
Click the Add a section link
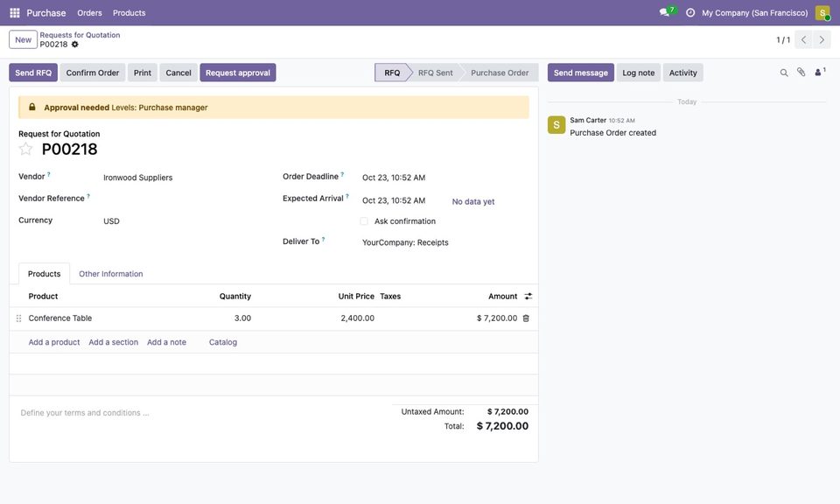tap(113, 342)
